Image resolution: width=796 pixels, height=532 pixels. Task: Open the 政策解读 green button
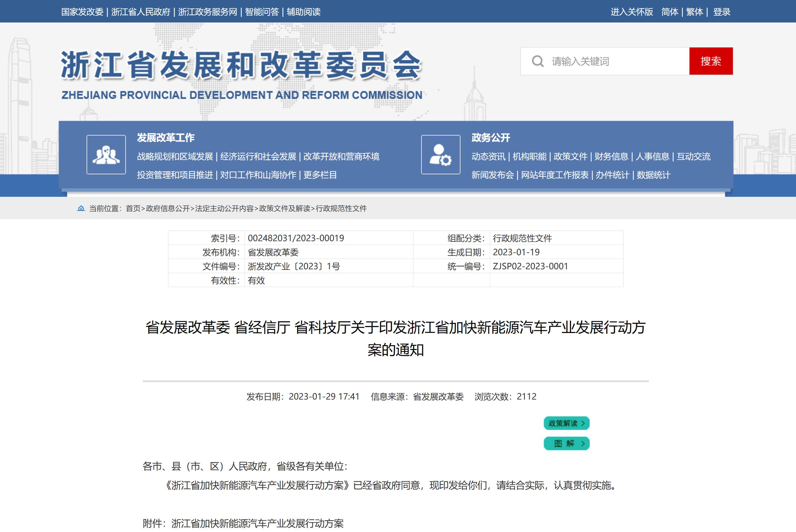[567, 423]
